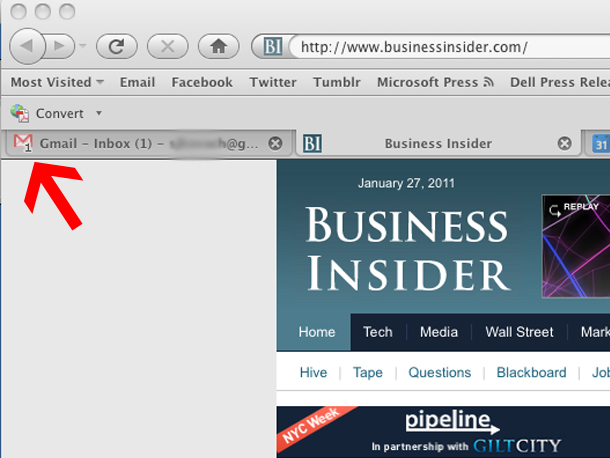This screenshot has width=610, height=458.
Task: Open the Microsoft Press feed bookmark
Action: coord(435,82)
